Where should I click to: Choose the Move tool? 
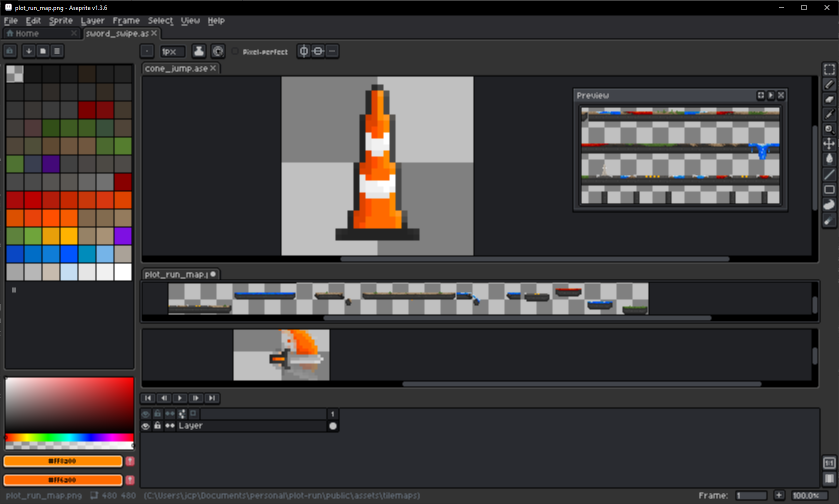point(829,144)
